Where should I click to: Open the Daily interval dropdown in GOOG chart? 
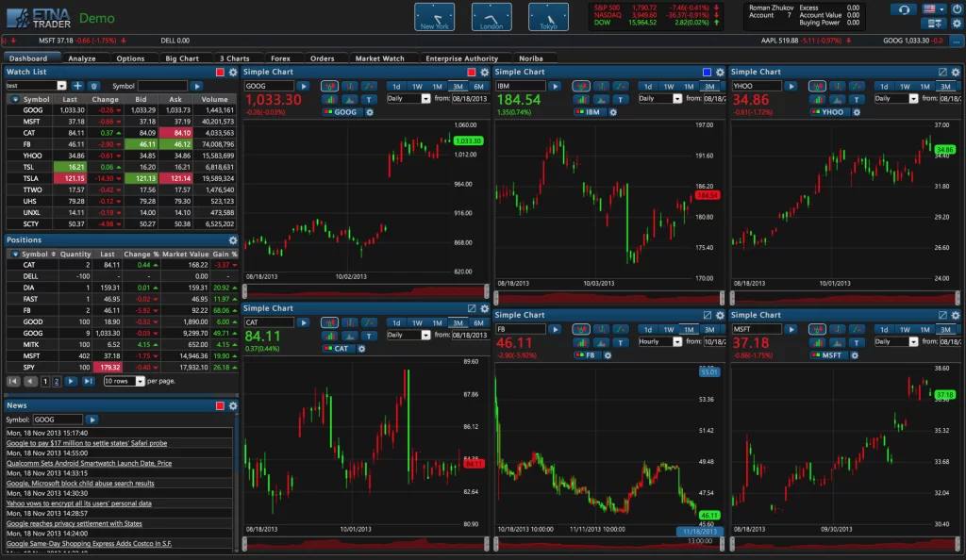[408, 98]
